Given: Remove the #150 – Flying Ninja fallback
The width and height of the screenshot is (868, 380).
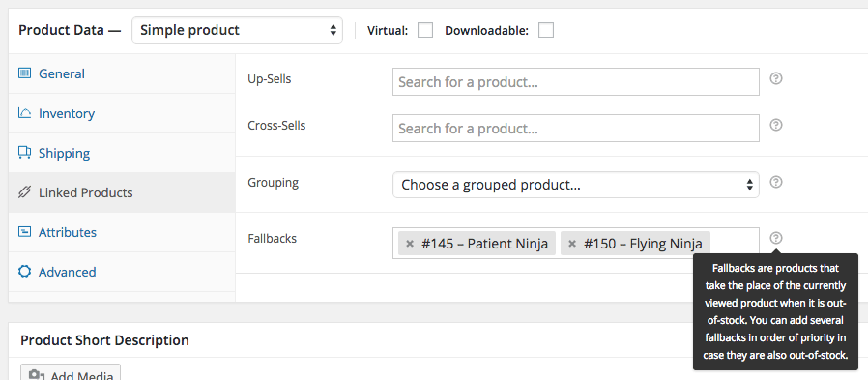Looking at the screenshot, I should (572, 244).
